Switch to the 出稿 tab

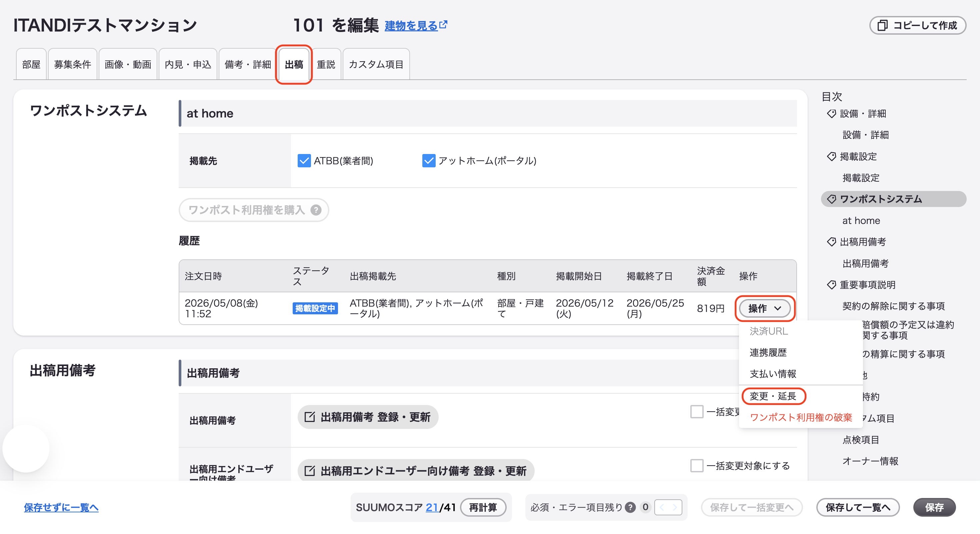point(294,64)
